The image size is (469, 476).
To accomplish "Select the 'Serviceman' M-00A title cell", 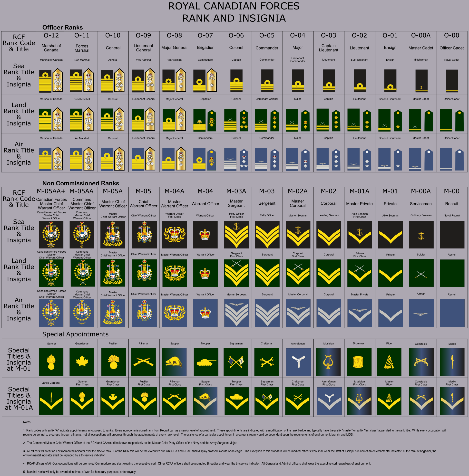I will pos(421,204).
